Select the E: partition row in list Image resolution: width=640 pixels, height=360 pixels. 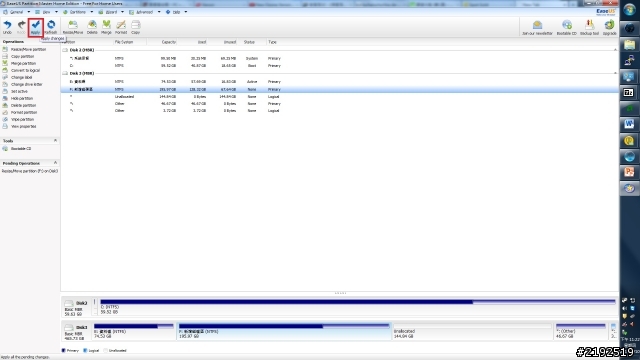[340, 82]
